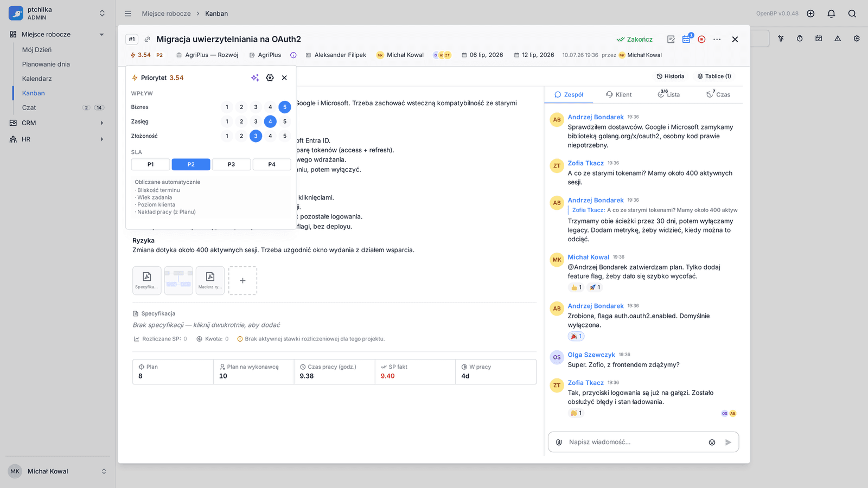Set Złożoność to 3
Viewport: 868px width, 488px height.
(256, 136)
